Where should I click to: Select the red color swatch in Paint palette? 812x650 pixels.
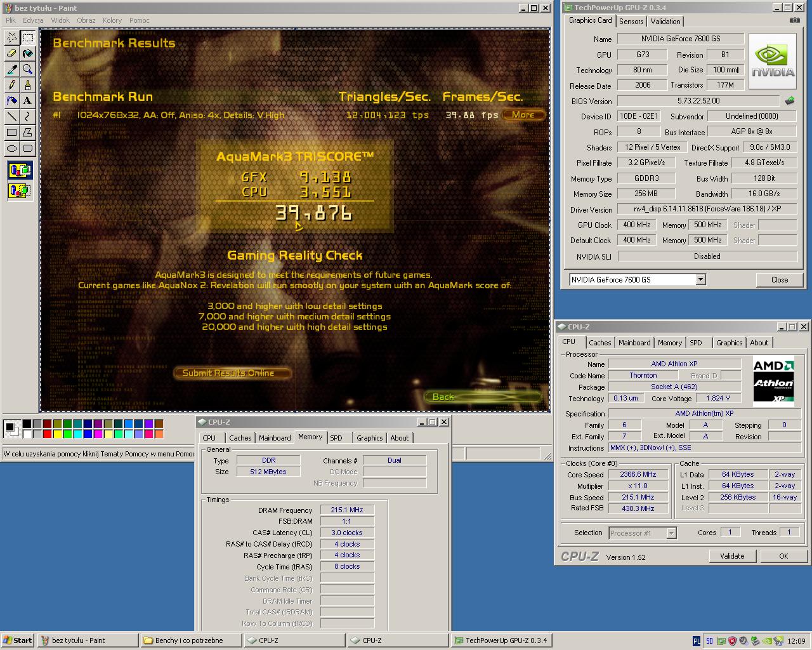coord(48,434)
